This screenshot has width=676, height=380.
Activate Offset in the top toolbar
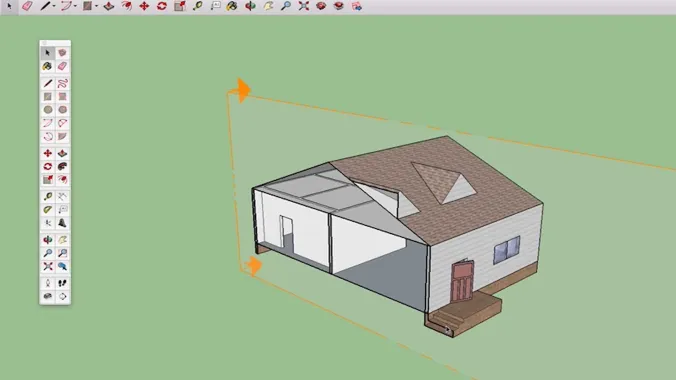pyautogui.click(x=127, y=6)
